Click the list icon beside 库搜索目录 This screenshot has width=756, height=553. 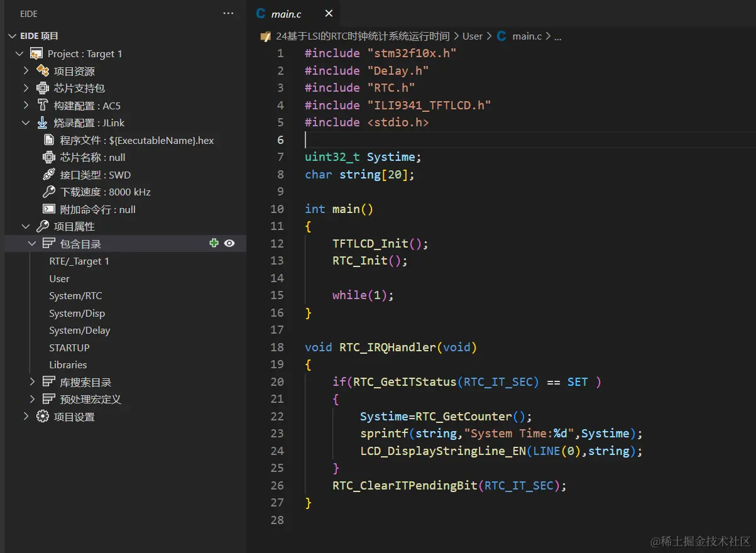point(48,382)
